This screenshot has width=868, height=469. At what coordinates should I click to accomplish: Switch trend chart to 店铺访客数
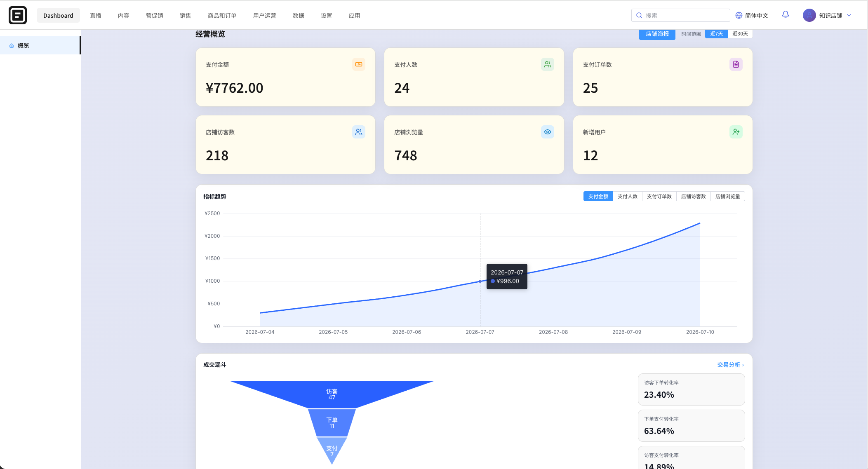[694, 196]
